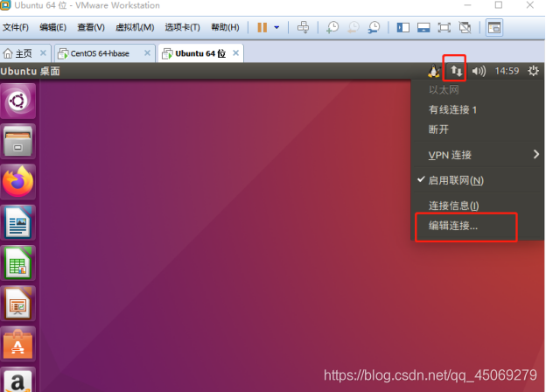The width and height of the screenshot is (546, 392).
Task: Choose 编辑连接... in the network menu
Action: pyautogui.click(x=478, y=226)
